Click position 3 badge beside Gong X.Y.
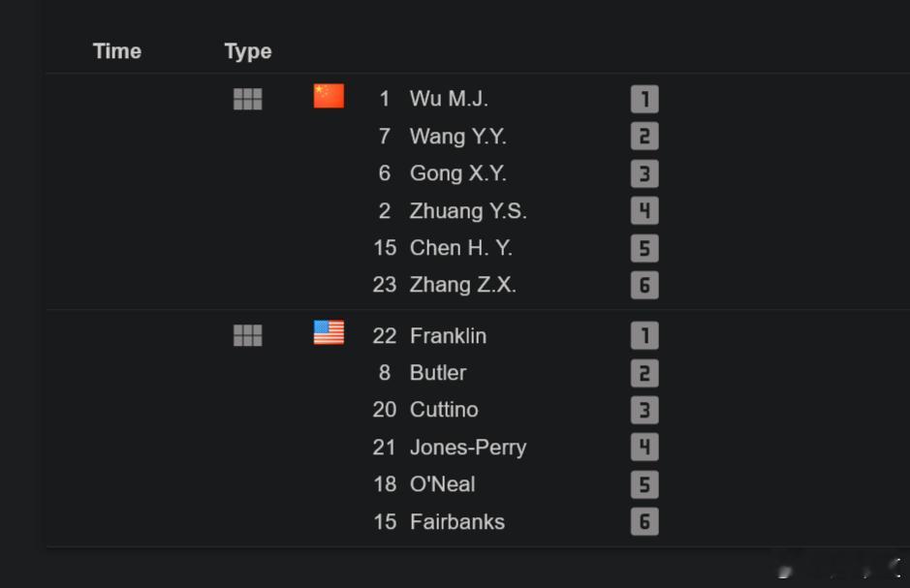Viewport: 910px width, 588px height. tap(644, 173)
